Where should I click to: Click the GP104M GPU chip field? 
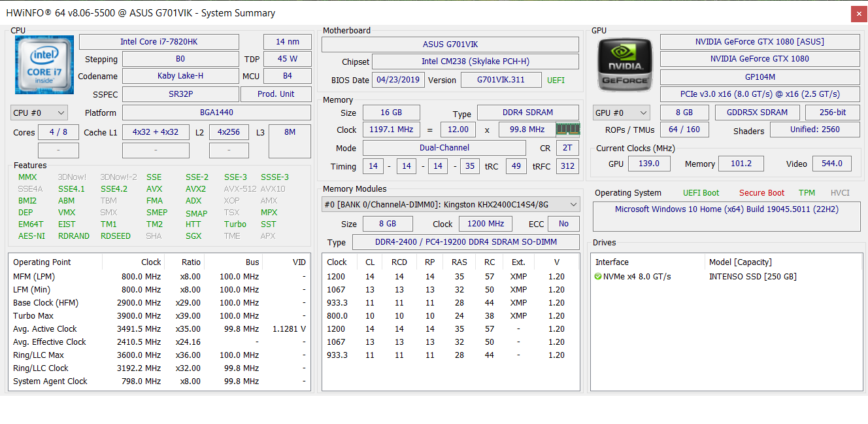tap(759, 77)
